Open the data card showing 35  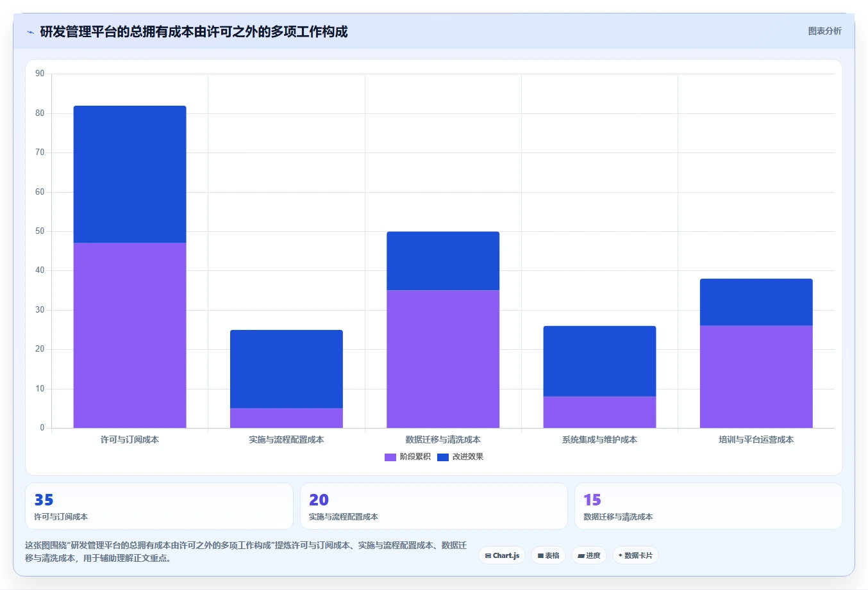(x=159, y=506)
